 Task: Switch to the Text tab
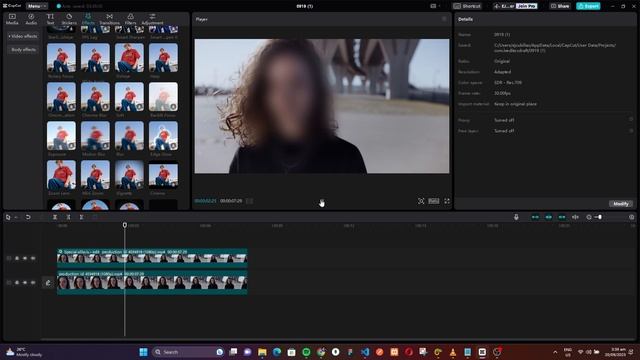pos(50,19)
